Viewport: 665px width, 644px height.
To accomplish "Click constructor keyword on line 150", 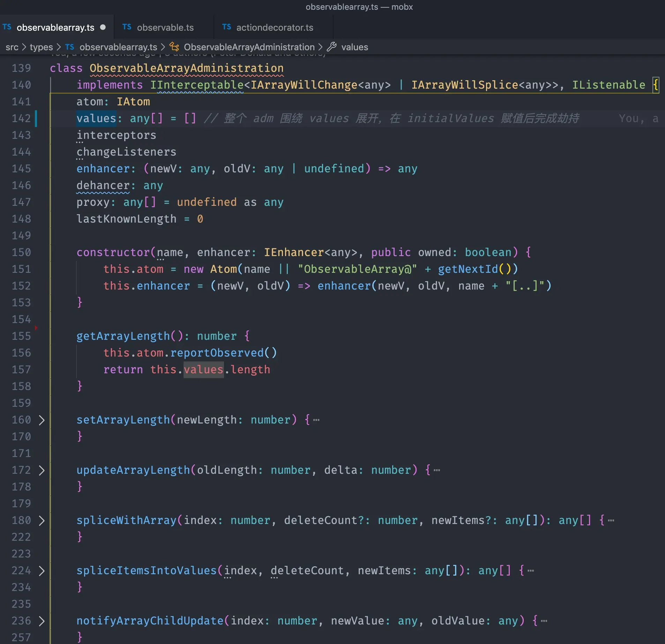I will pyautogui.click(x=113, y=253).
